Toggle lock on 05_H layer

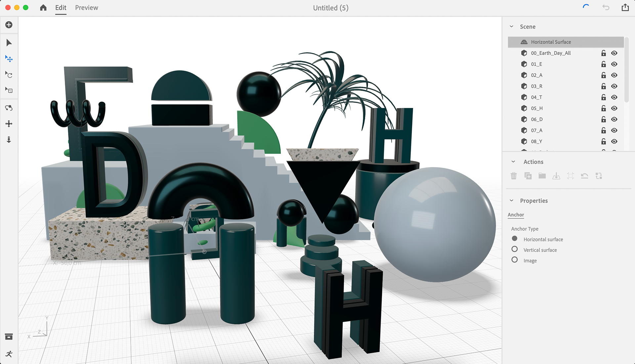tap(604, 108)
